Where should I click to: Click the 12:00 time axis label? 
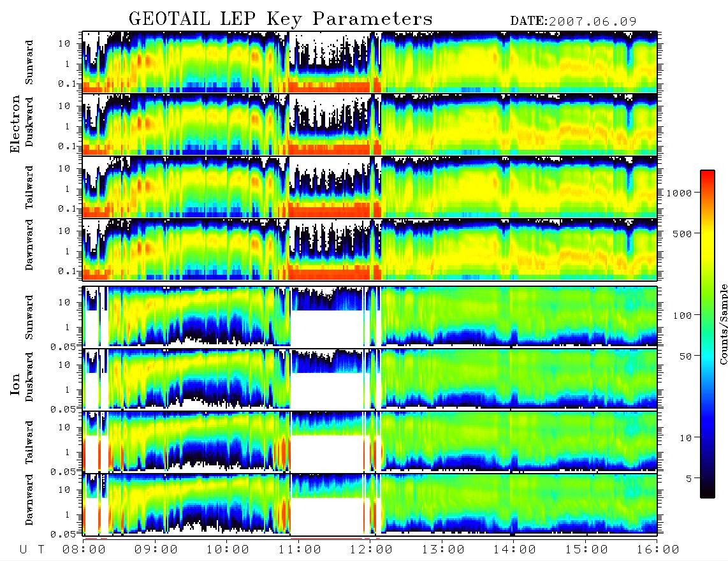372,550
